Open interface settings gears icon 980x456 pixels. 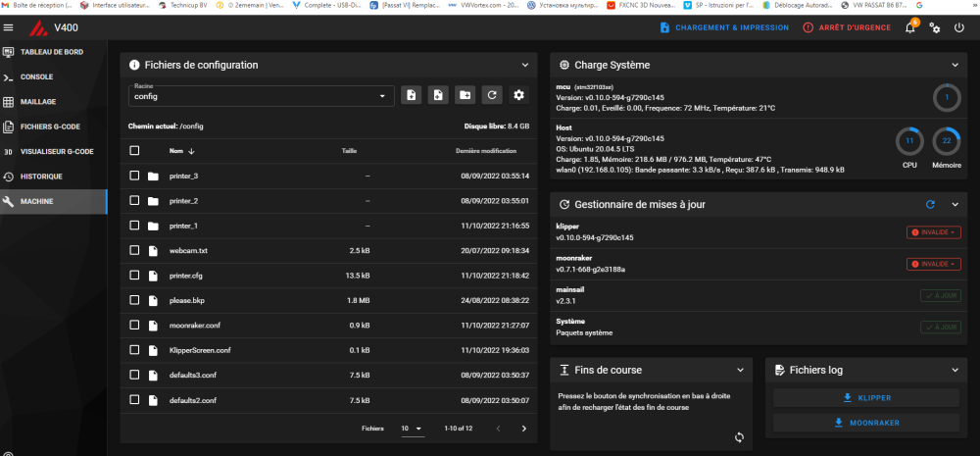click(934, 27)
